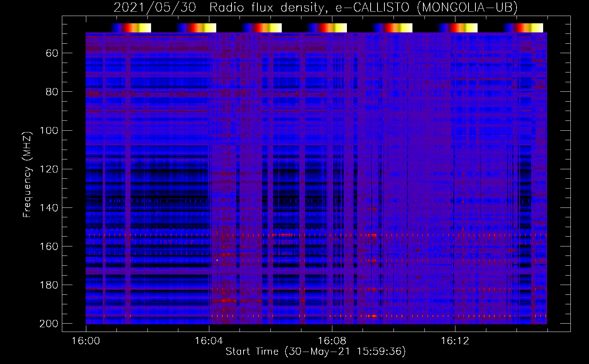
Task: Click the 16:04 time tick label
Action: [x=209, y=341]
